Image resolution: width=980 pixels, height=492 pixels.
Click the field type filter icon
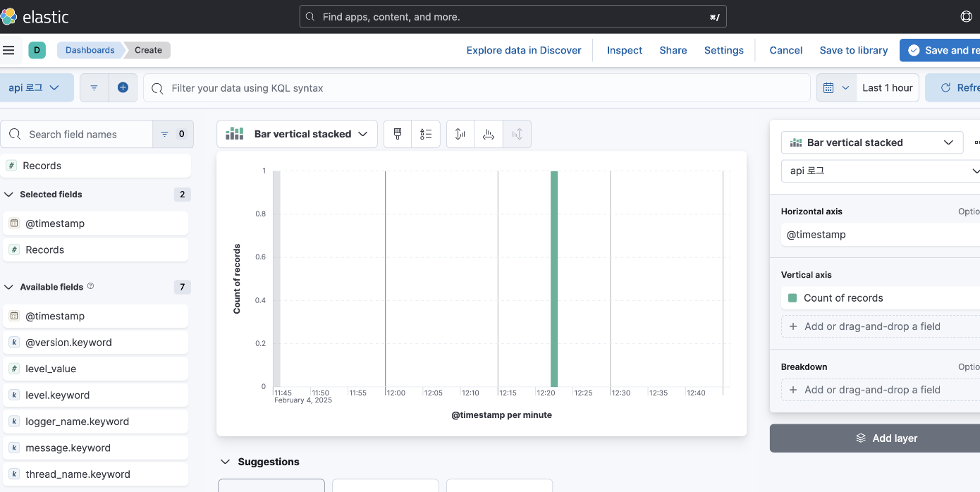[173, 134]
